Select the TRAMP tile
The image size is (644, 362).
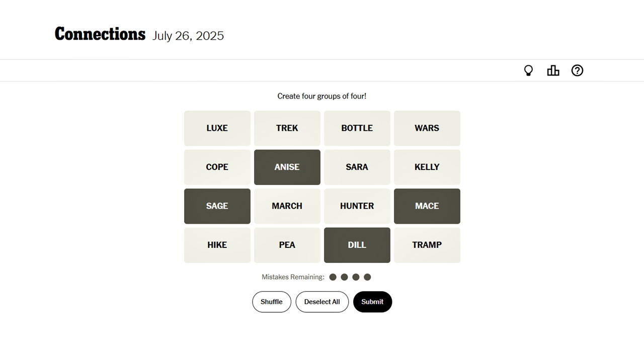(x=427, y=245)
